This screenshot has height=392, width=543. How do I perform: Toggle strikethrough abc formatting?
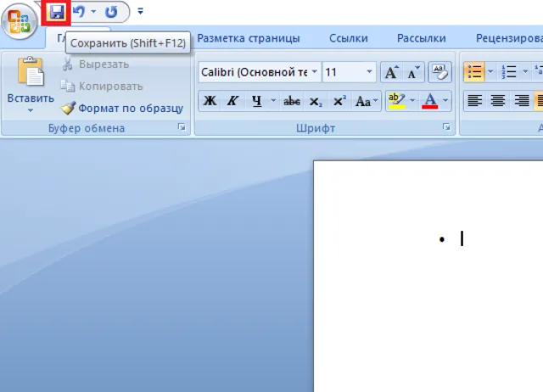click(x=292, y=101)
